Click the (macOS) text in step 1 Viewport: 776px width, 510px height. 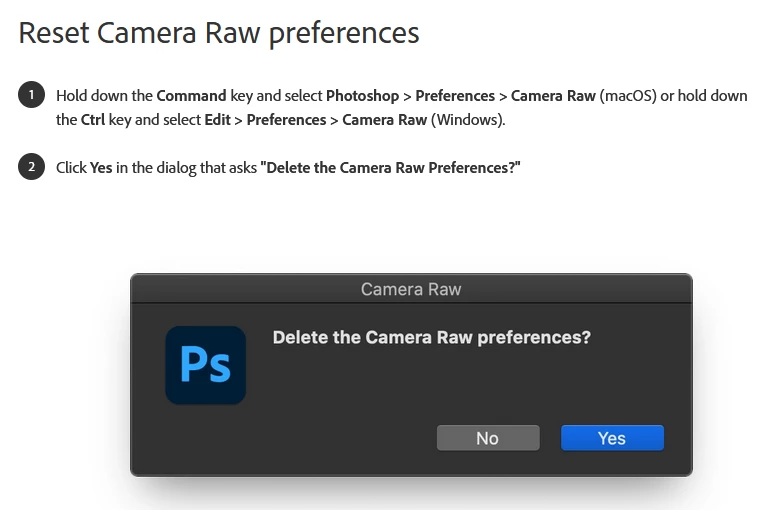[x=627, y=97]
